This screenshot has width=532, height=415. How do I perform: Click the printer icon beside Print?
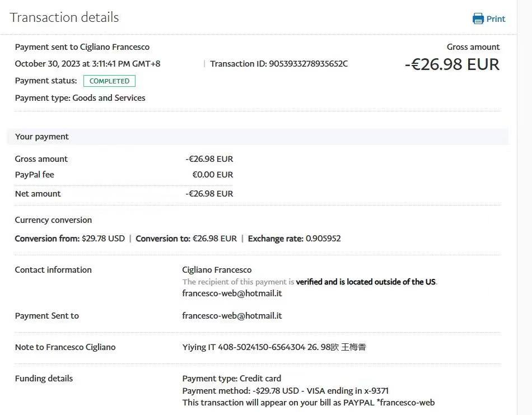(478, 19)
